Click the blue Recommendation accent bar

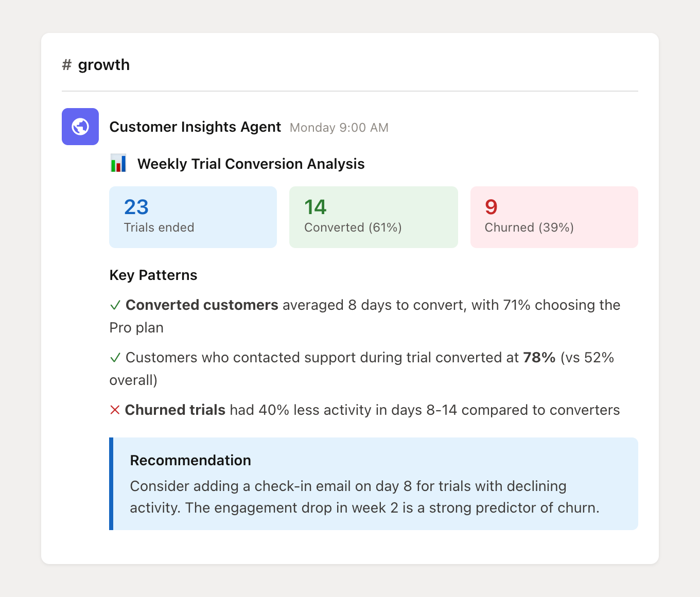pos(111,484)
